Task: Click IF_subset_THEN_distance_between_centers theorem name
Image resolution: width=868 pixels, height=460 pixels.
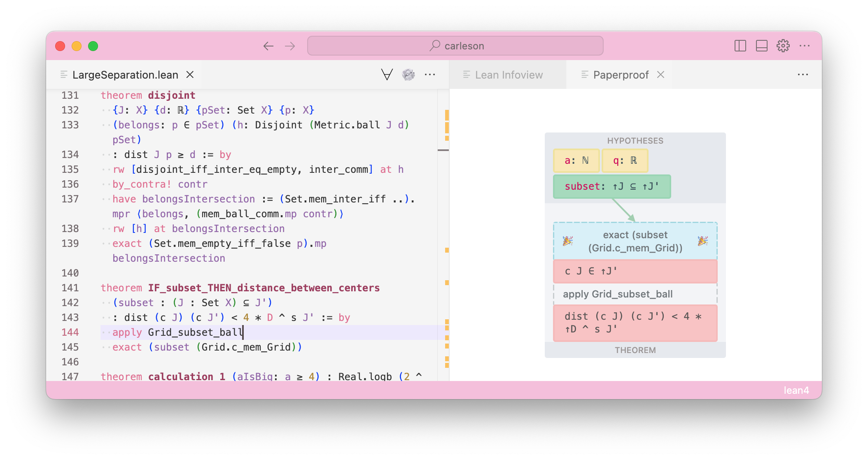Action: [x=264, y=288]
